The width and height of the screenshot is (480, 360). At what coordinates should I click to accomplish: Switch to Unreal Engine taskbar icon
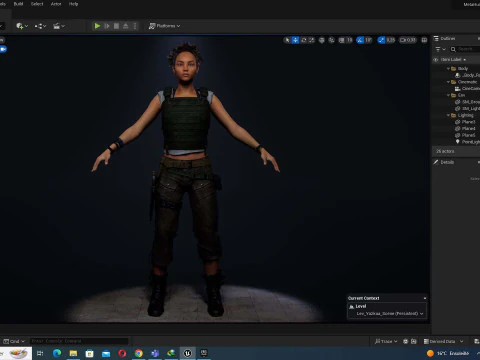[x=188, y=353]
